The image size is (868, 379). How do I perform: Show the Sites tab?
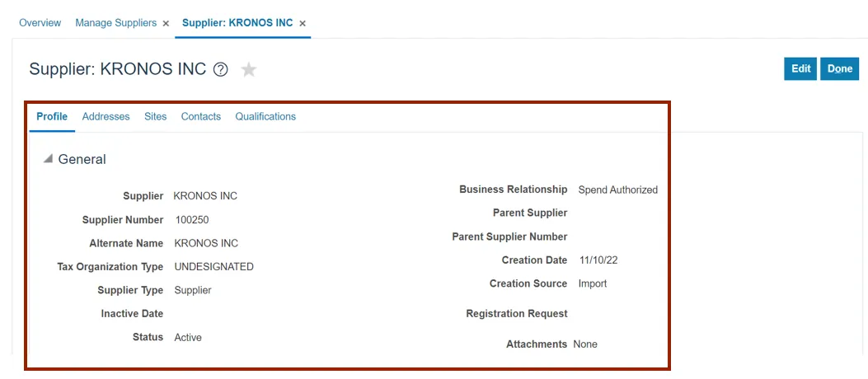click(155, 117)
